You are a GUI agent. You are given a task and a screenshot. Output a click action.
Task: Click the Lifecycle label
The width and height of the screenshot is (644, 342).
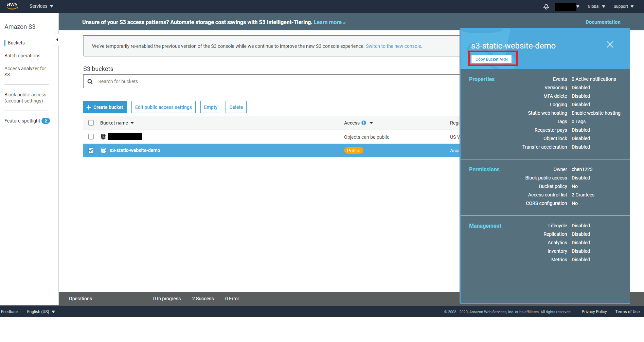[557, 226]
